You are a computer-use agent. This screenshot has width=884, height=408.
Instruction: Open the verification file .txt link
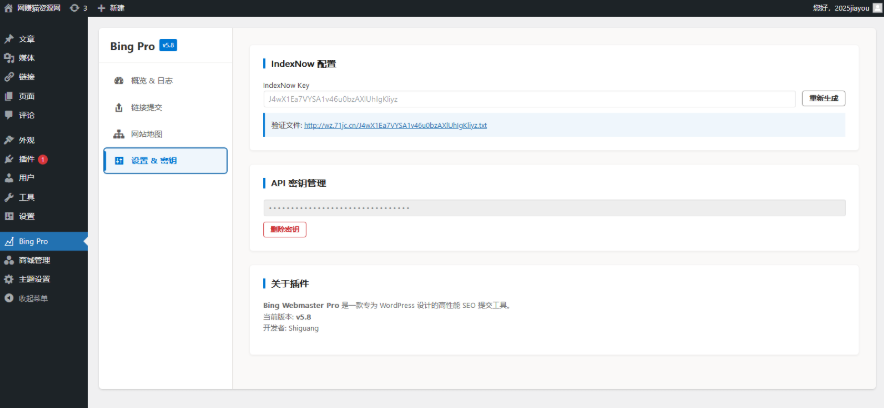point(395,126)
